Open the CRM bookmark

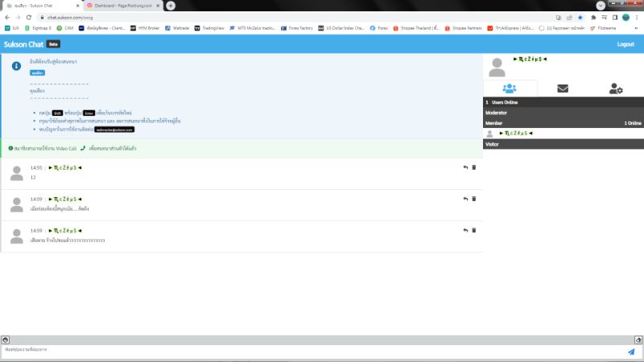65,28
